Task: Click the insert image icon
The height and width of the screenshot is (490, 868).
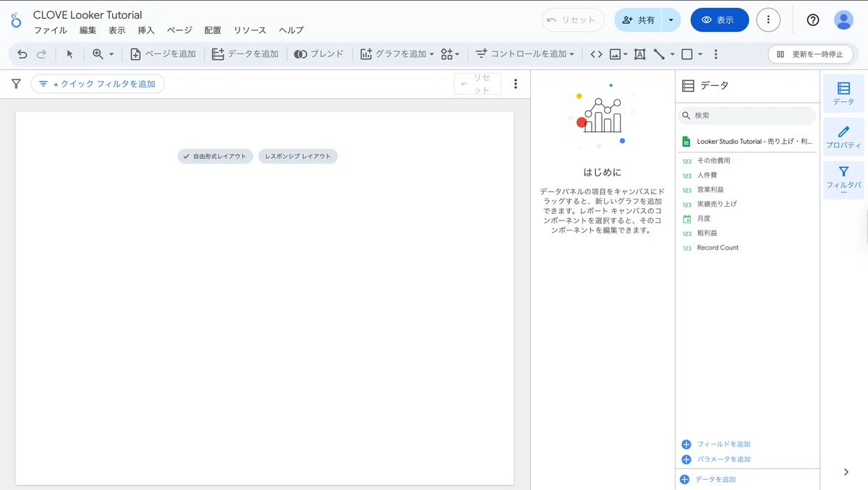Action: coord(615,54)
